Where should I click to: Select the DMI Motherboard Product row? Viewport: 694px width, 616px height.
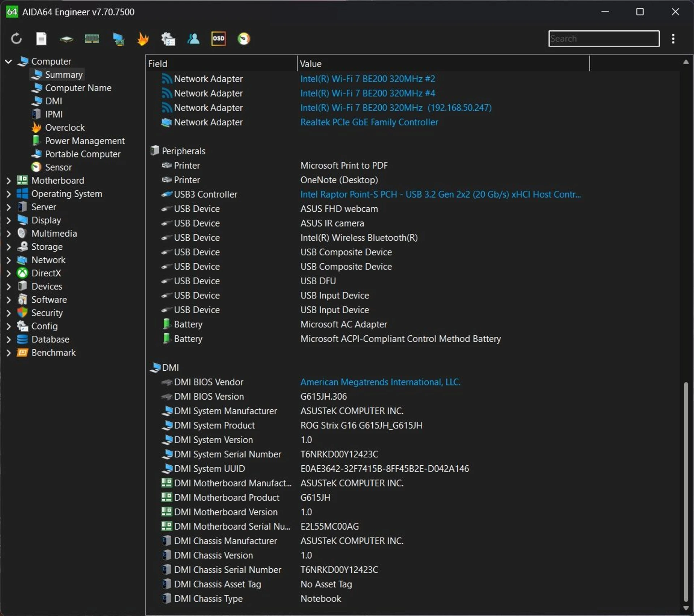click(412, 498)
